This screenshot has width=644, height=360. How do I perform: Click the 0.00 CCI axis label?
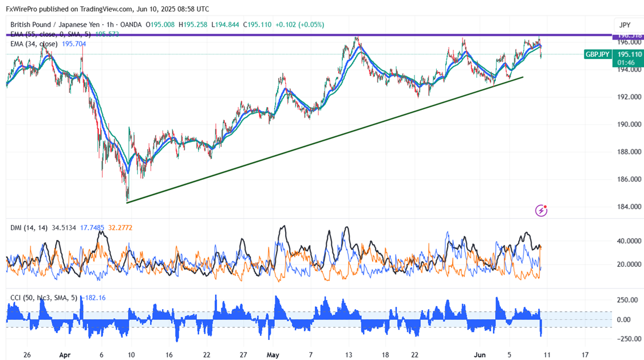coord(624,319)
